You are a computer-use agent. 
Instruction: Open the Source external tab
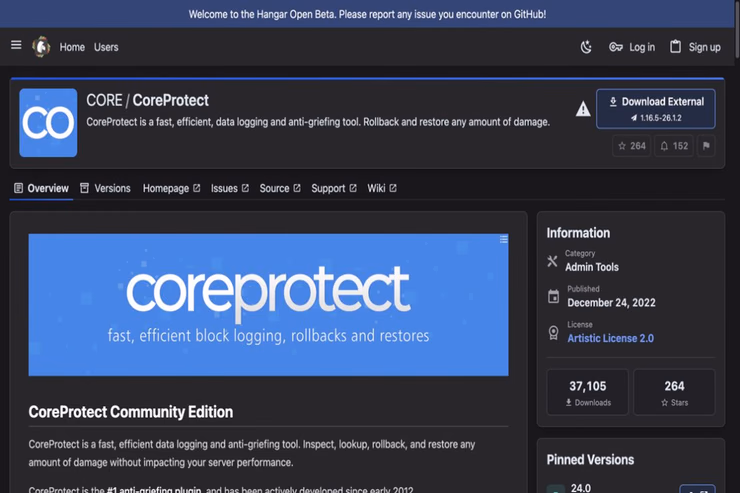point(280,188)
